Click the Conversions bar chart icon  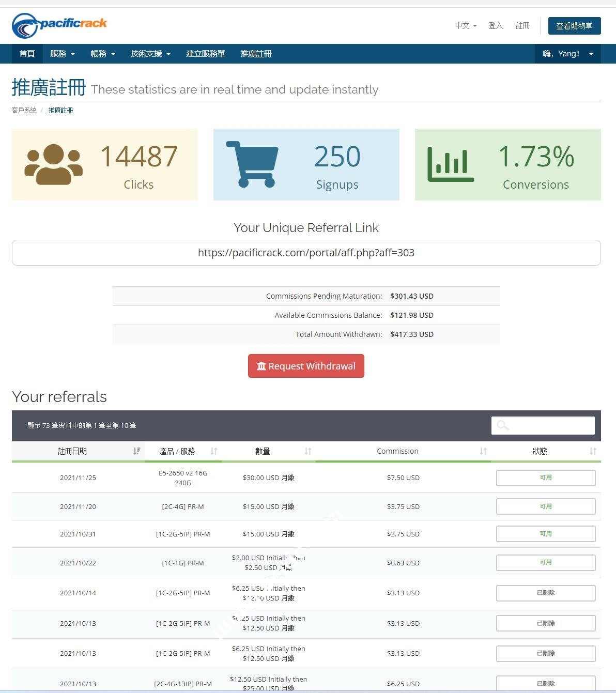coord(450,164)
